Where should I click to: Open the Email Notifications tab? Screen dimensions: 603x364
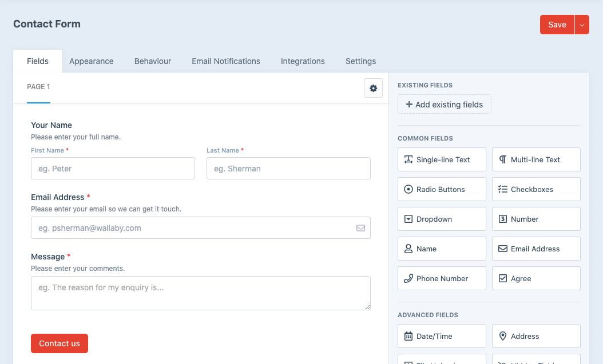[x=226, y=61]
